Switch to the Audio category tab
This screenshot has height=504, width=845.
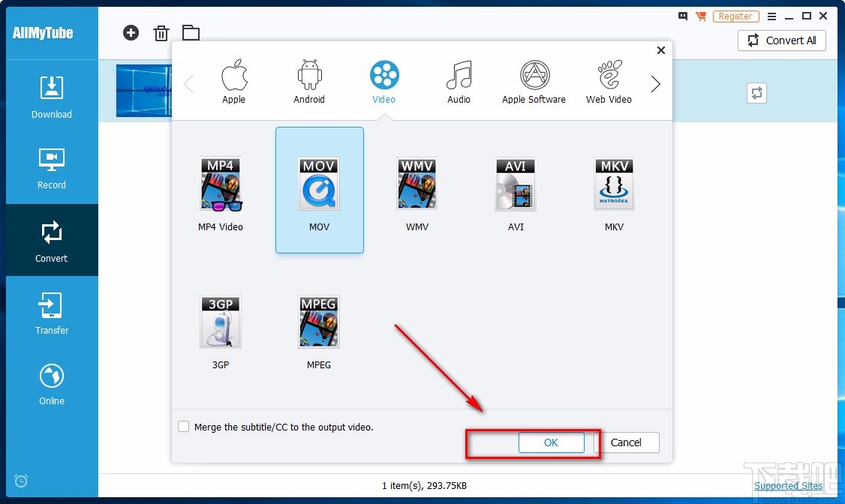[459, 82]
